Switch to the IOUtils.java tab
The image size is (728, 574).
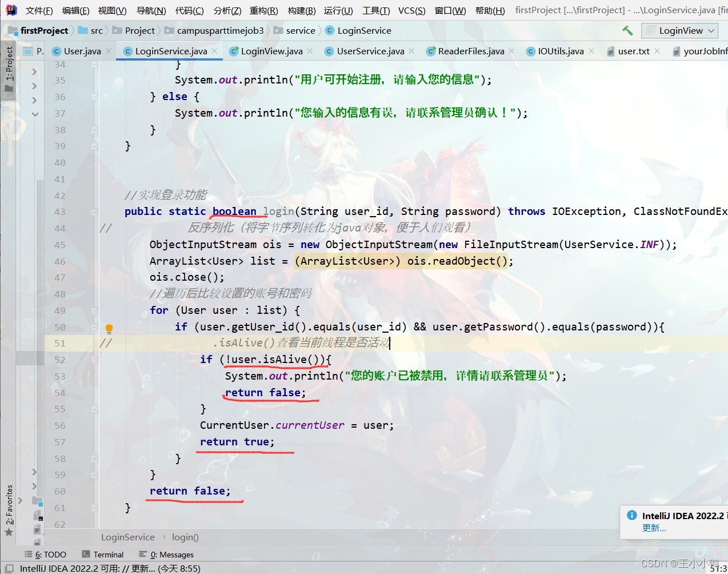(561, 51)
